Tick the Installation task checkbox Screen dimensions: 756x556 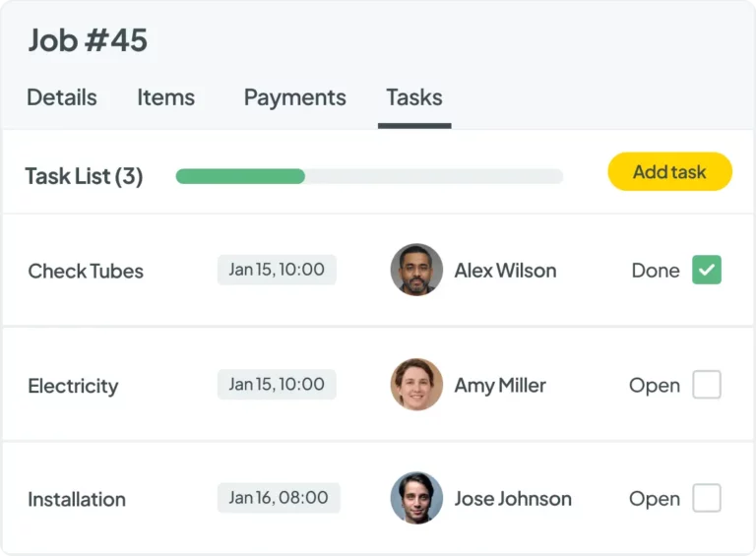click(707, 498)
